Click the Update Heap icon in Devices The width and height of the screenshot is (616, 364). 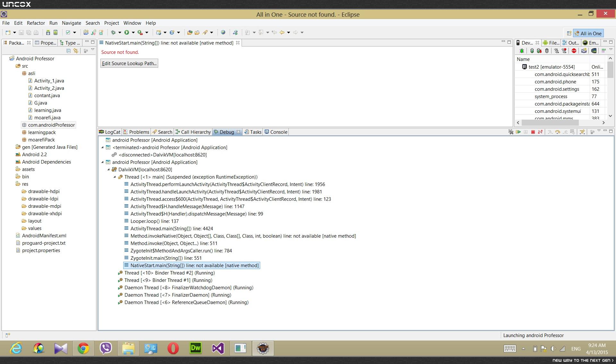(532, 51)
